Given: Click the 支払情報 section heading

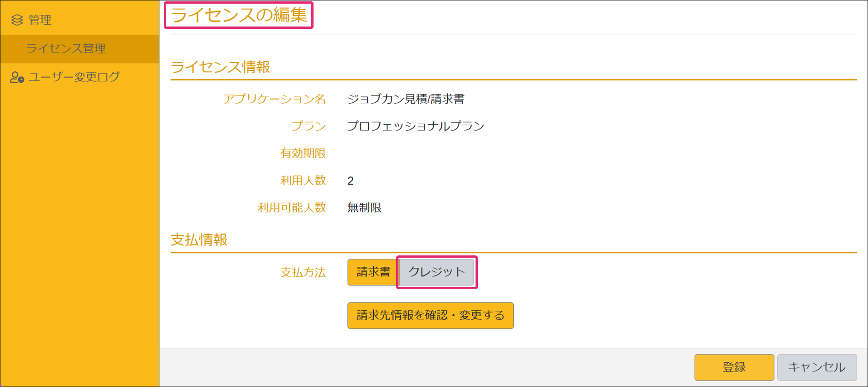Looking at the screenshot, I should [199, 240].
